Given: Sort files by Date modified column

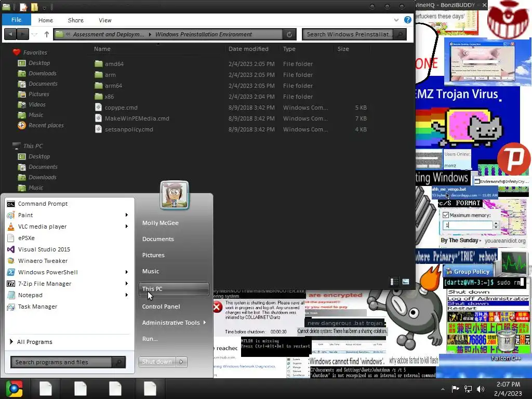Looking at the screenshot, I should (248, 49).
